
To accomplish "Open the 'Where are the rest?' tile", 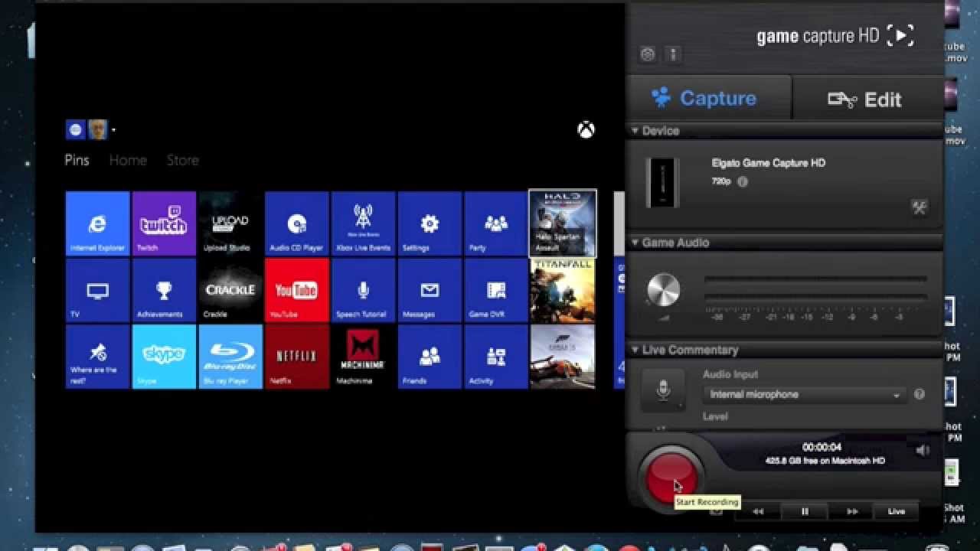I will [x=97, y=357].
